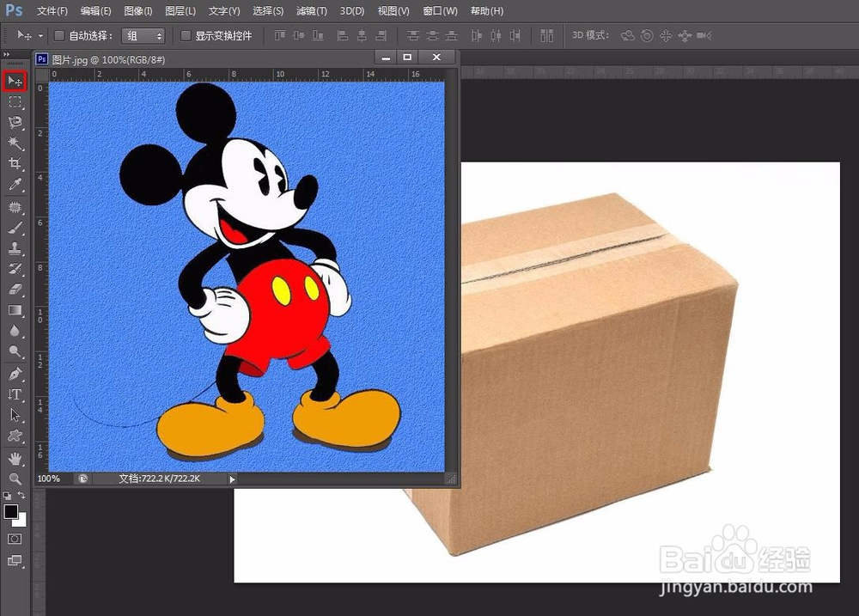The image size is (859, 616).
Task: Click the 3D camera zoom mode icon
Action: (704, 35)
